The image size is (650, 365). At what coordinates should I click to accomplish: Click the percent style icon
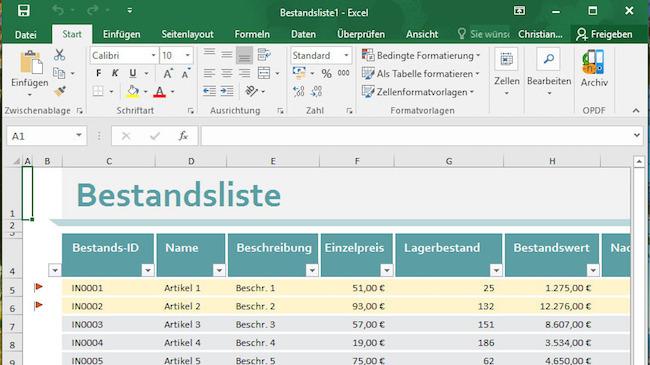[x=327, y=74]
